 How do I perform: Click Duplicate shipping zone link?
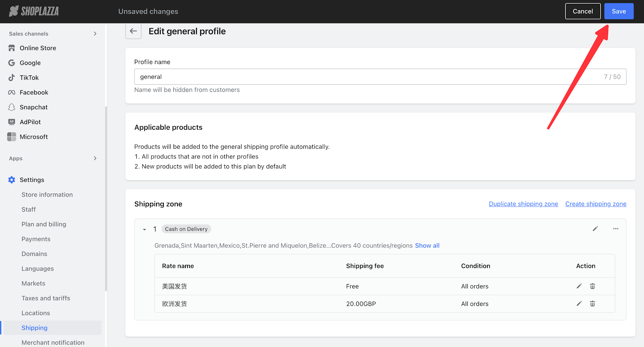point(523,204)
